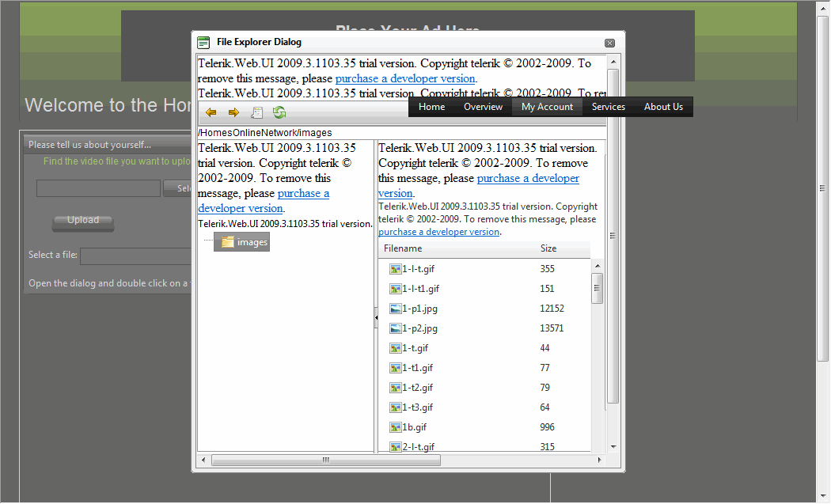Click the Please tell us about yourself panel header
The image size is (831, 504).
107,144
